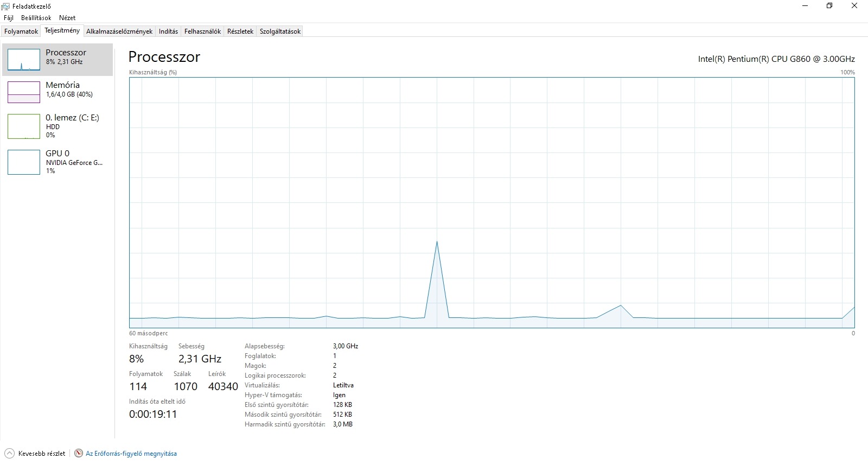Click the HDD disk type text
This screenshot has width=868, height=465.
click(53, 127)
